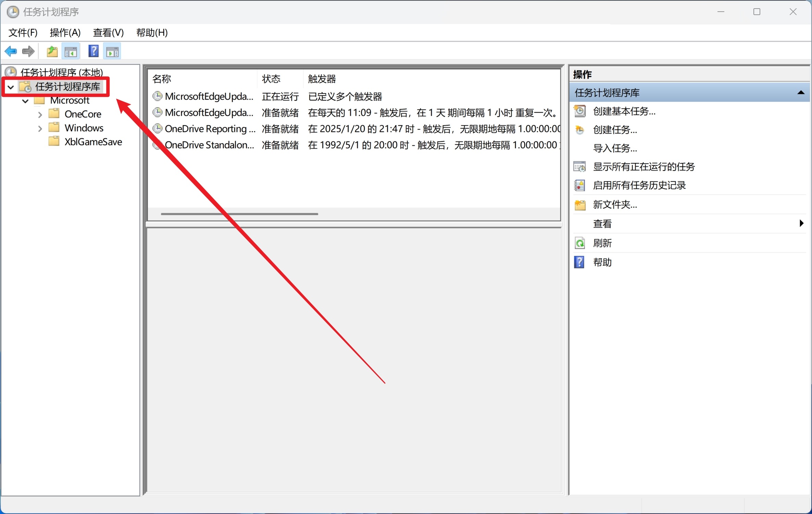
Task: Toggle the Show/Hide Action Pane icon
Action: point(112,52)
